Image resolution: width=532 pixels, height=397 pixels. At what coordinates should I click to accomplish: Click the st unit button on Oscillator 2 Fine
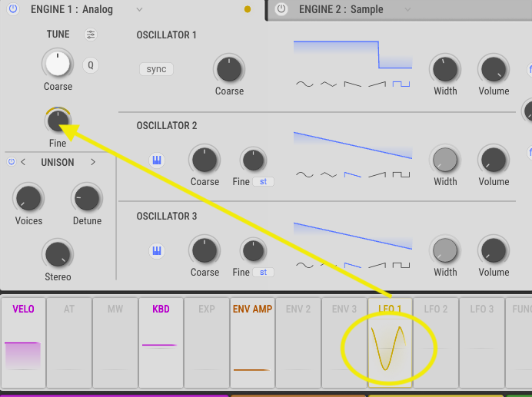(x=264, y=182)
